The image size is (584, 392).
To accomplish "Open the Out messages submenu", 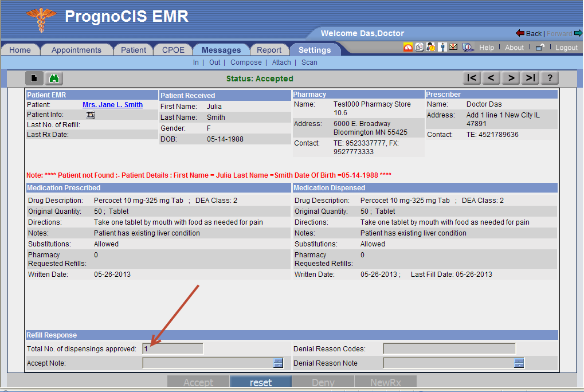I will [x=214, y=62].
